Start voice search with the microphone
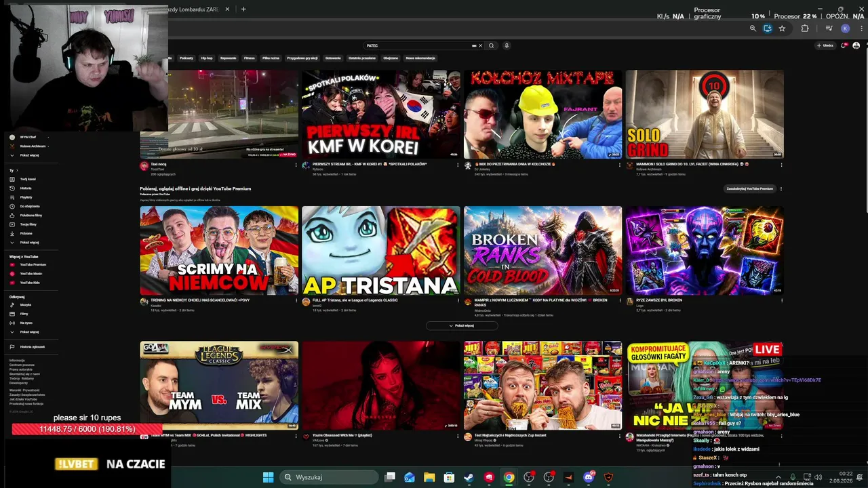The height and width of the screenshot is (488, 868). tap(506, 45)
